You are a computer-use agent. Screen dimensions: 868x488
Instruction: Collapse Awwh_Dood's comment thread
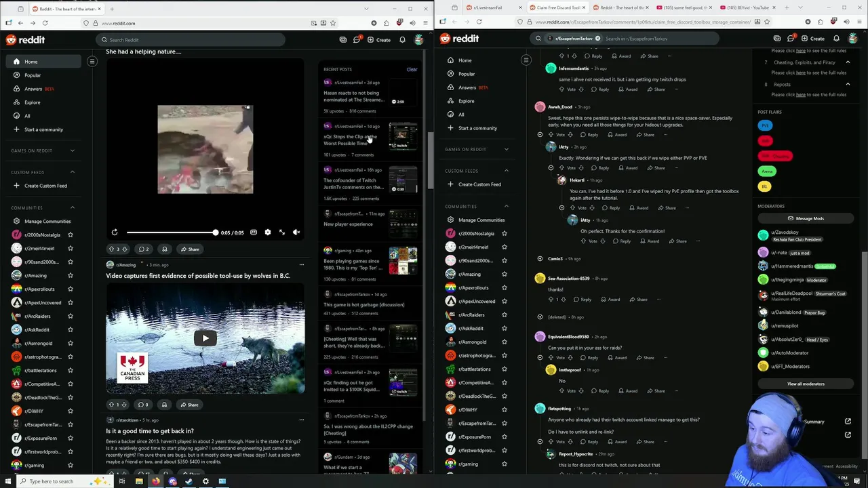[540, 135]
